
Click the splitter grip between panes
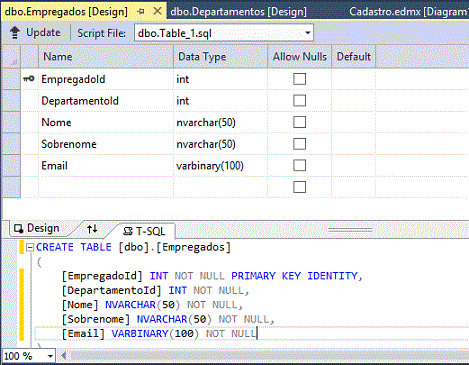pyautogui.click(x=350, y=230)
